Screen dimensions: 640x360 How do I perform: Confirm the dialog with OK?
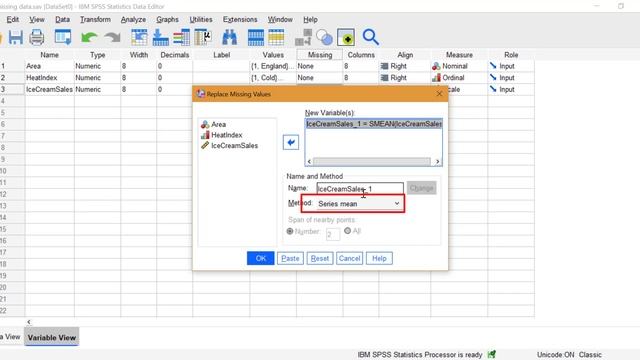click(x=260, y=258)
